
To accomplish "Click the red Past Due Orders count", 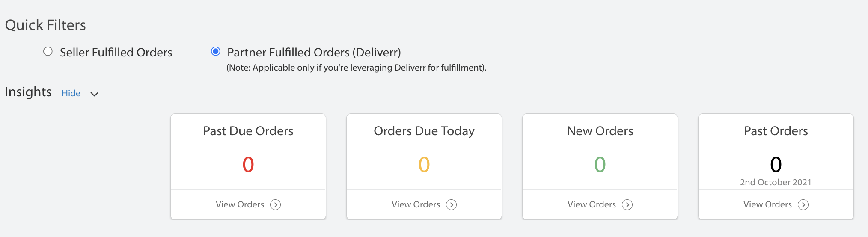I will [248, 165].
